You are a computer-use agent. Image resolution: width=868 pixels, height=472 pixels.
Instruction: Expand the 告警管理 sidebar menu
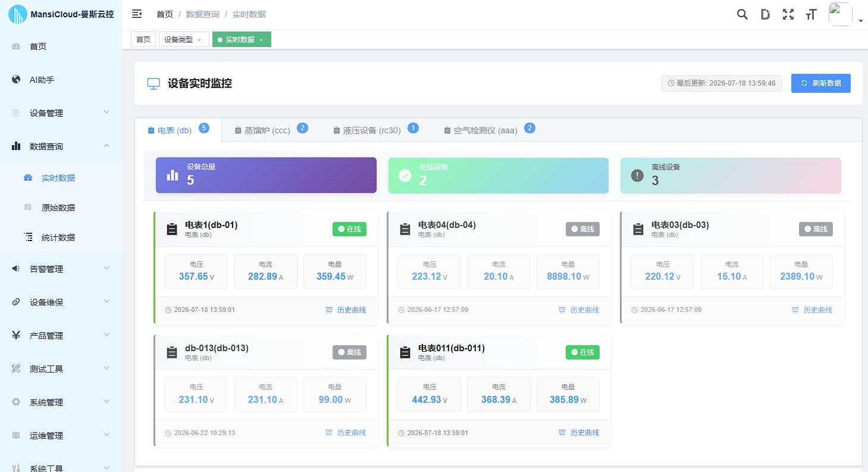(61, 269)
